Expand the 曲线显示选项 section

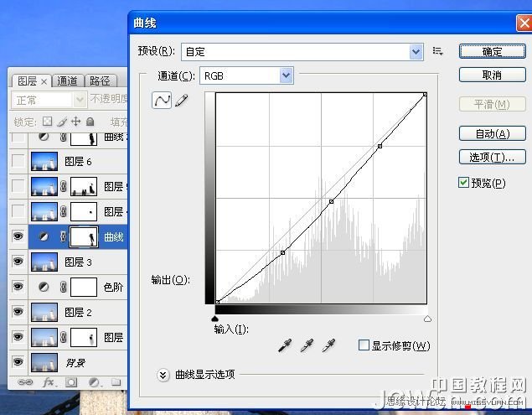point(163,375)
